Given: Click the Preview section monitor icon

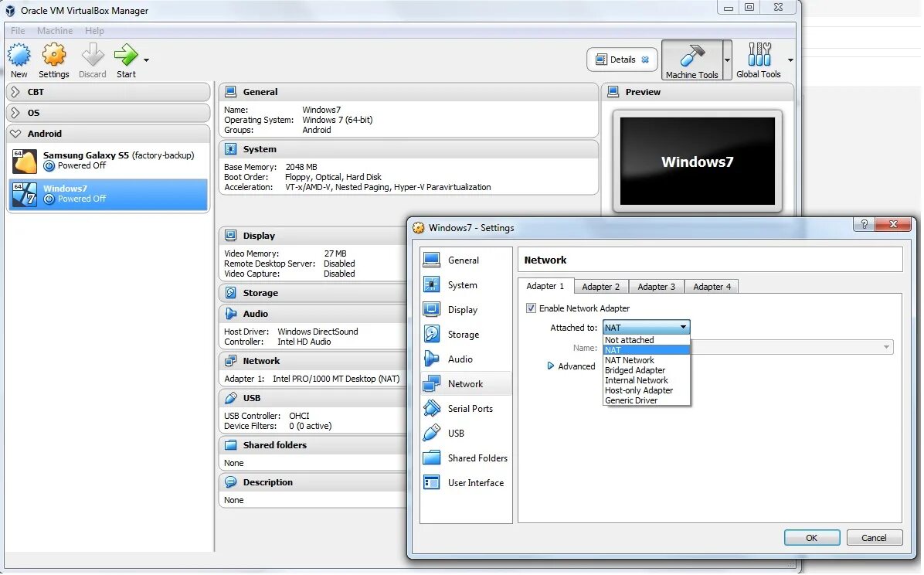Looking at the screenshot, I should (x=613, y=92).
